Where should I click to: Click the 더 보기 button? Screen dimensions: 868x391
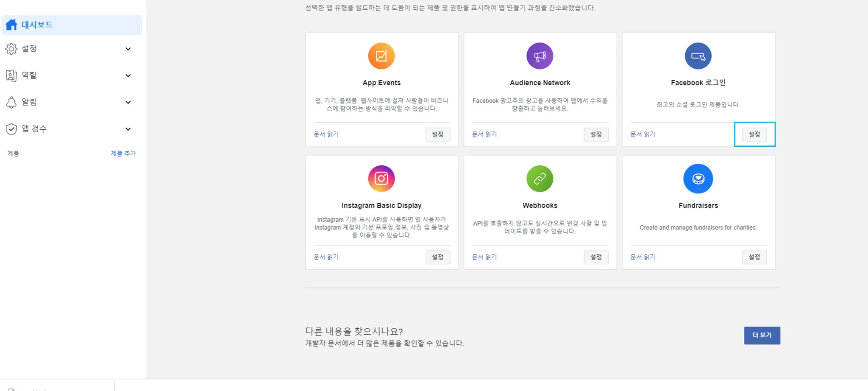tap(762, 335)
